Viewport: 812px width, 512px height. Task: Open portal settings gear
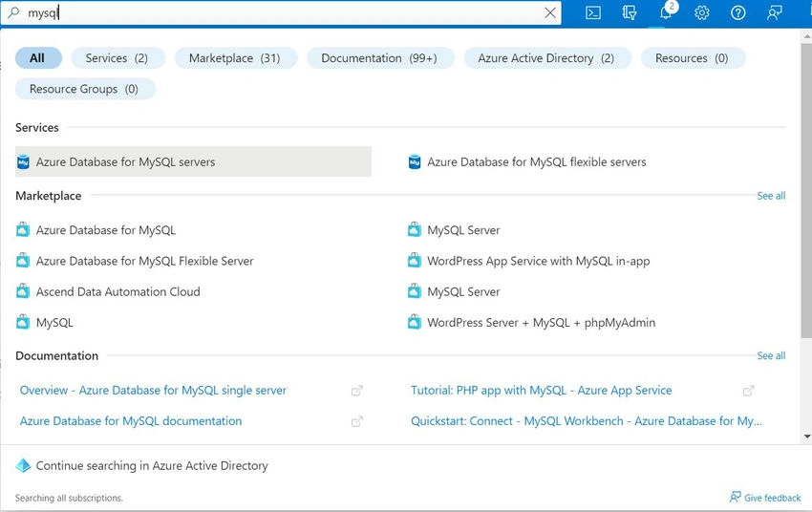(x=702, y=13)
